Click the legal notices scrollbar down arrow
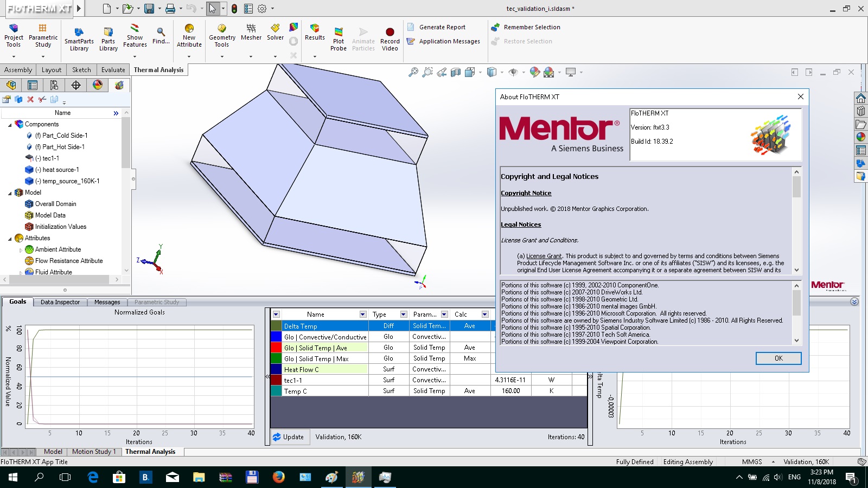 click(x=796, y=270)
